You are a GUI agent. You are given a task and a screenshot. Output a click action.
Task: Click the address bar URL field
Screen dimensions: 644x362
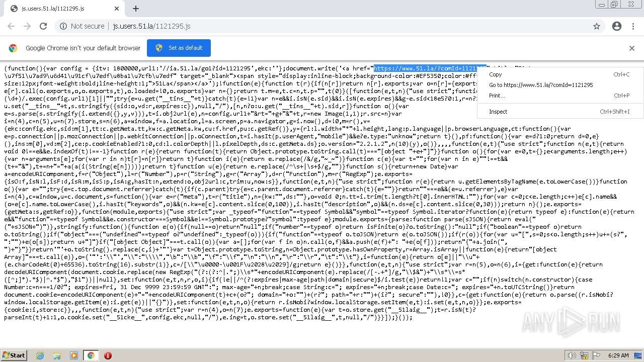coord(322,26)
